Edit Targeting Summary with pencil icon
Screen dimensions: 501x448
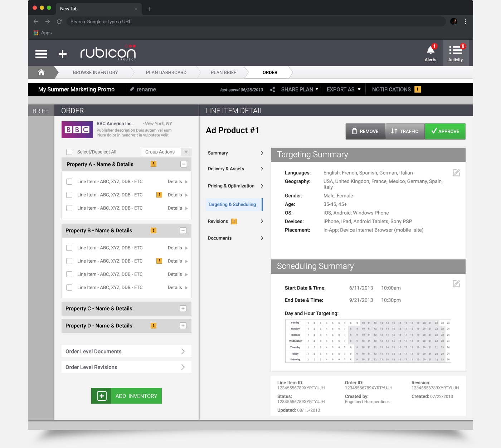[456, 173]
